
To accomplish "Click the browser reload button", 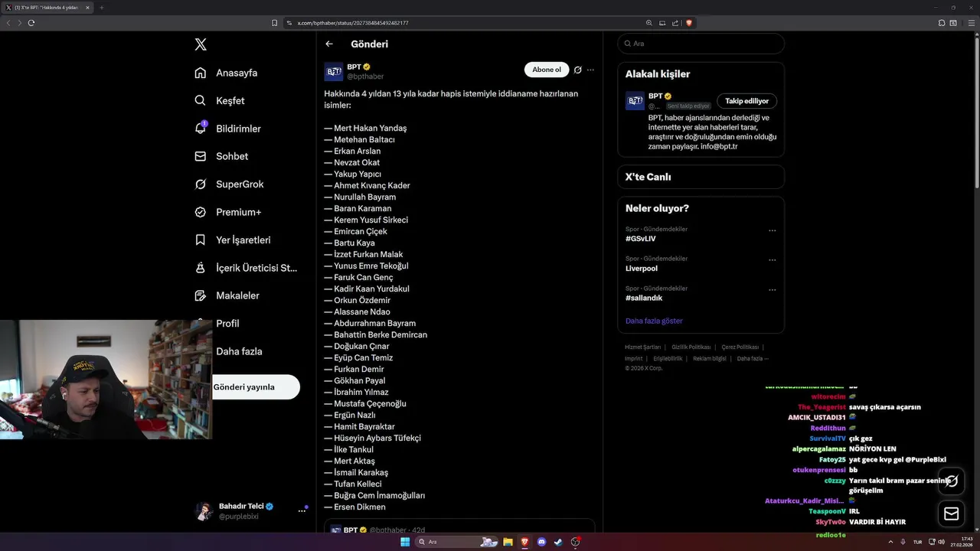I will click(31, 23).
